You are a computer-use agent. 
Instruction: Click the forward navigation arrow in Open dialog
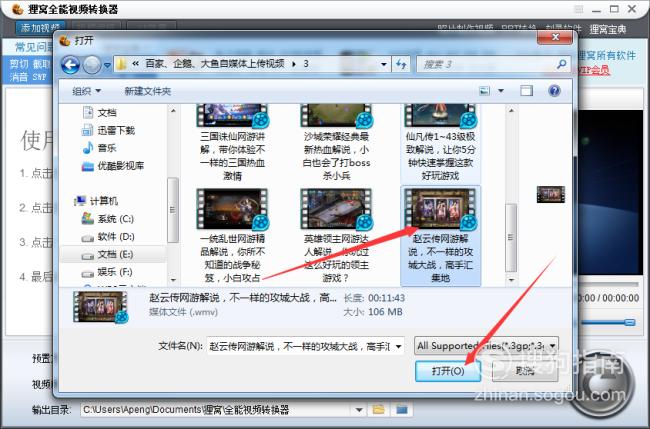point(92,65)
